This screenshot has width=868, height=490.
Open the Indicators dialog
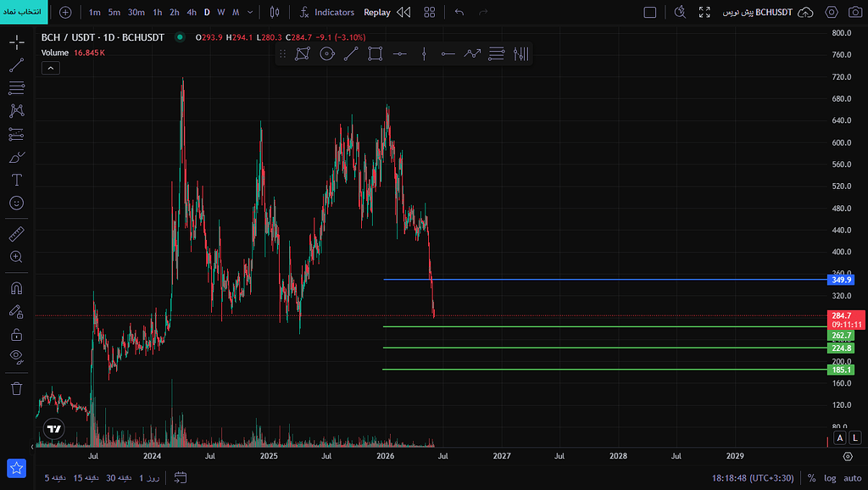(x=326, y=12)
